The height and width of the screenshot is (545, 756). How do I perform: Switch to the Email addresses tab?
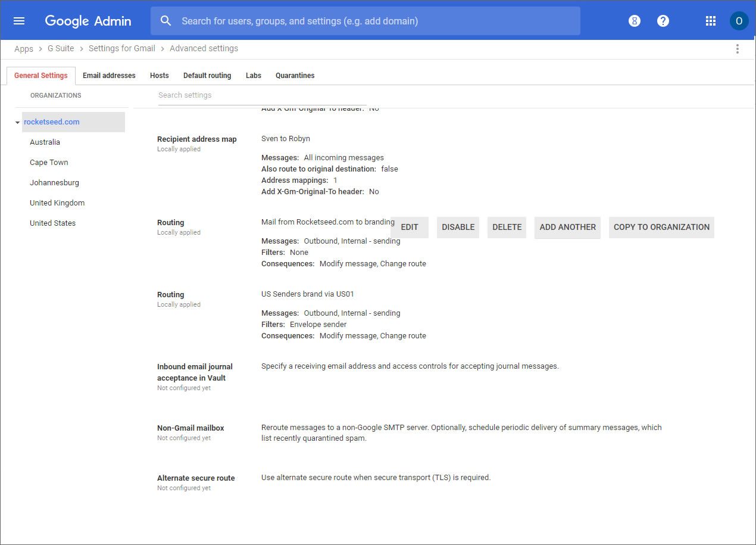109,76
